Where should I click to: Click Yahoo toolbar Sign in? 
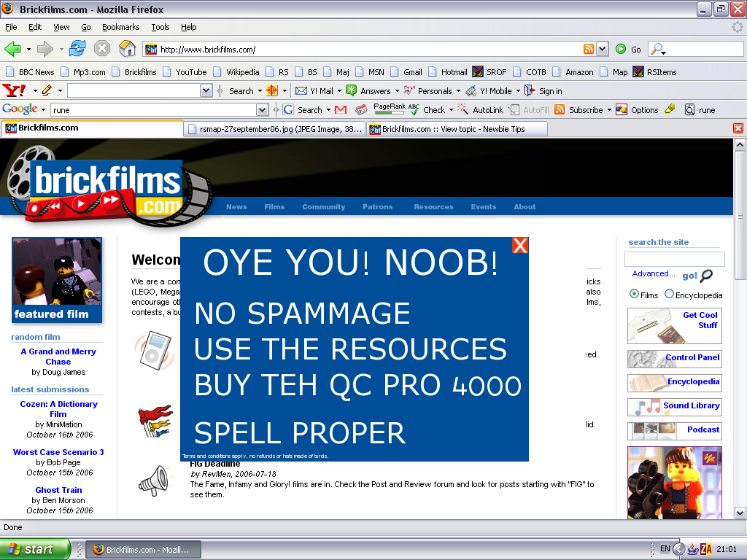(543, 91)
